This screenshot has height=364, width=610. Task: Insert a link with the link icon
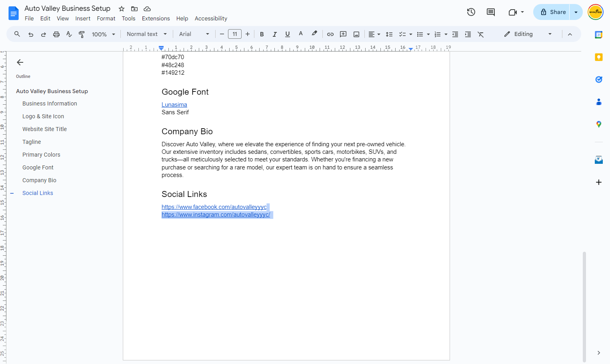click(x=330, y=34)
